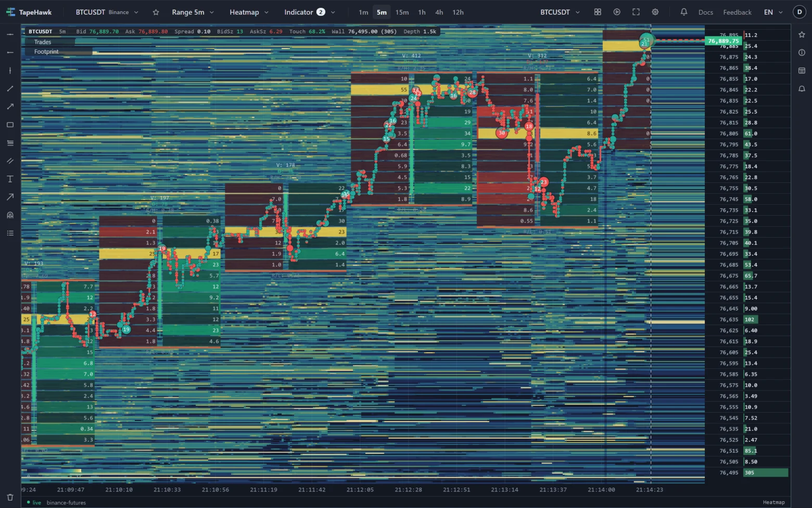Switch to the 1h timeframe

[x=422, y=12]
